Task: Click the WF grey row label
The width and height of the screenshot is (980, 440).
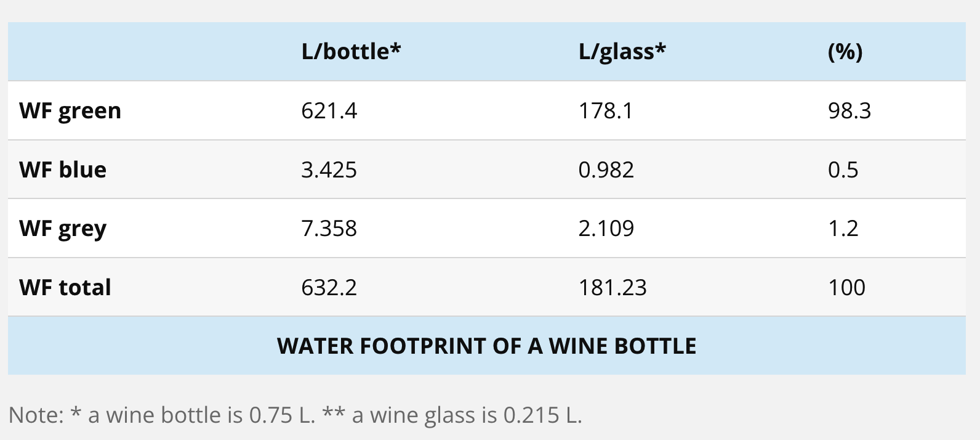Action: 63,229
